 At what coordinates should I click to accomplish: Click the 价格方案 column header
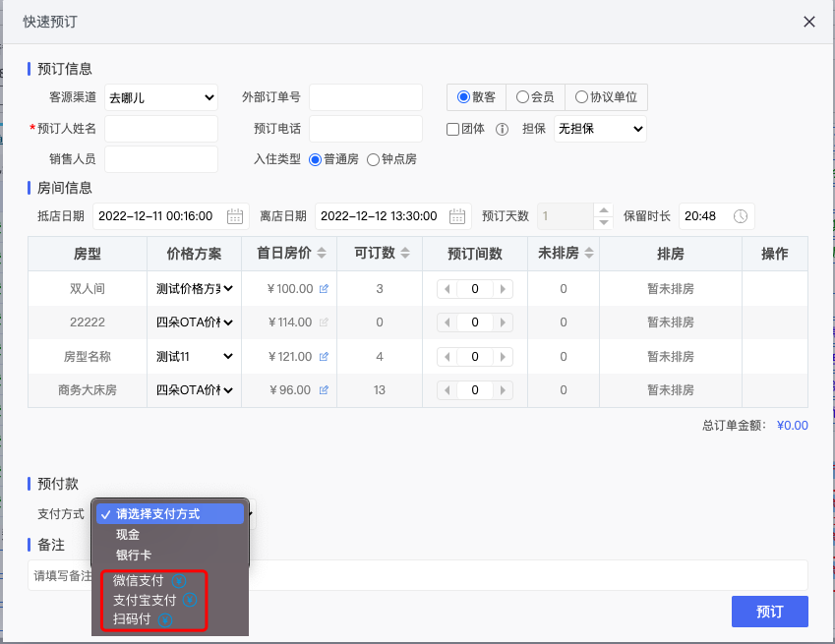click(195, 254)
